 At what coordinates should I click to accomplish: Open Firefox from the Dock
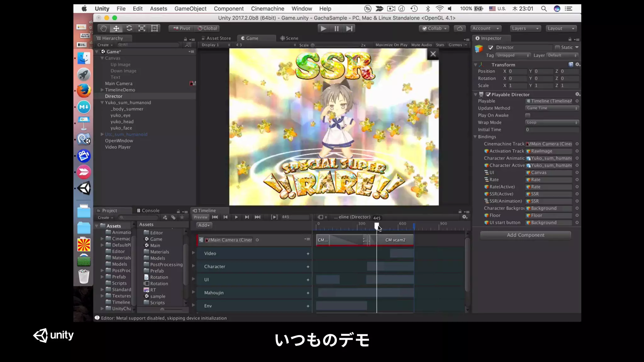click(84, 91)
